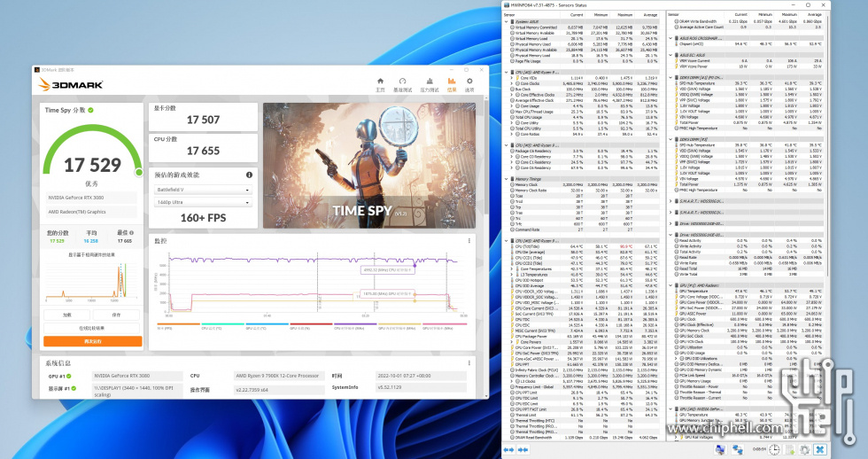The image size is (868, 459).
Task: Toggle the GPU 时钟频率 pink legend item
Action: point(444,326)
